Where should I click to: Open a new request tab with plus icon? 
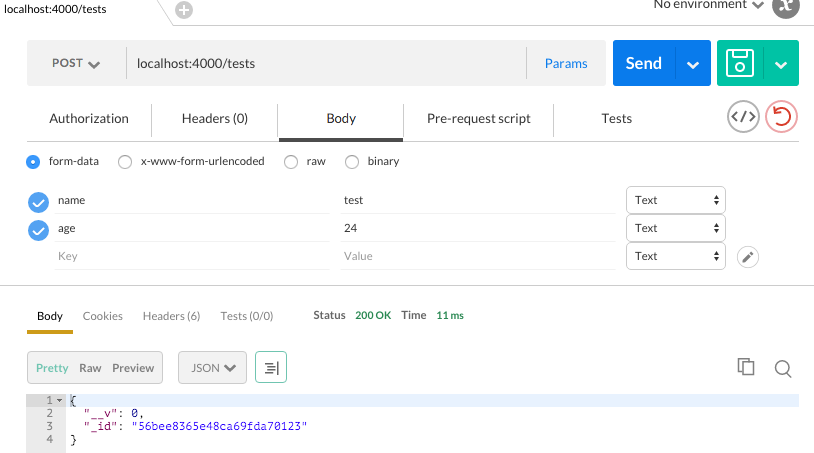click(x=184, y=10)
